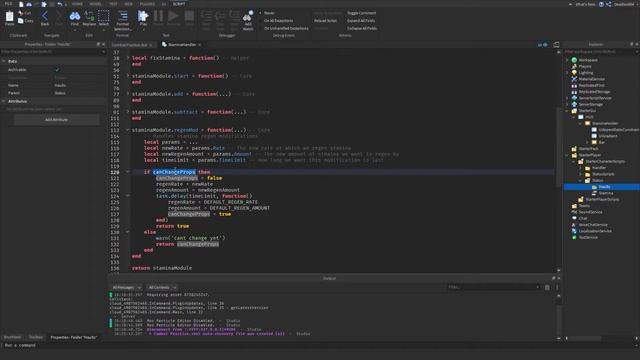Select the Chat service in Explorer
Viewport: 640px width, 360px height.
click(x=582, y=218)
